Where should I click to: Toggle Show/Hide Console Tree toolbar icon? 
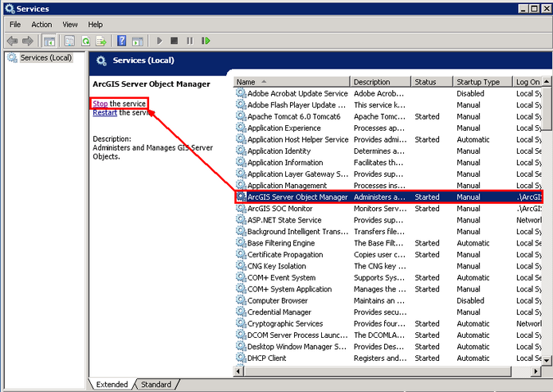click(x=49, y=41)
